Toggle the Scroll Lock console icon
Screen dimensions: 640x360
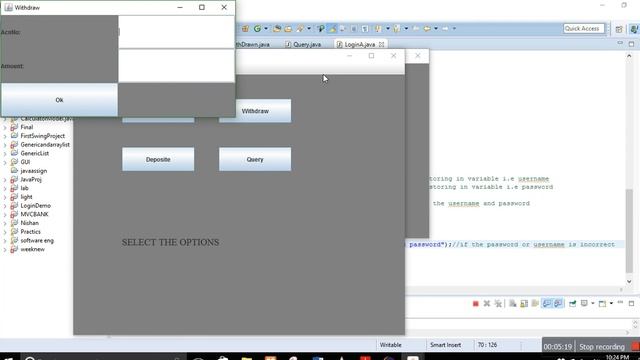[x=524, y=304]
